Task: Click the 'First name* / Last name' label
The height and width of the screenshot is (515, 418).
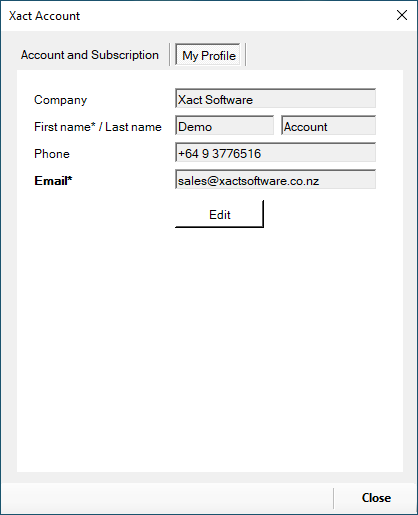Action: tap(98, 127)
